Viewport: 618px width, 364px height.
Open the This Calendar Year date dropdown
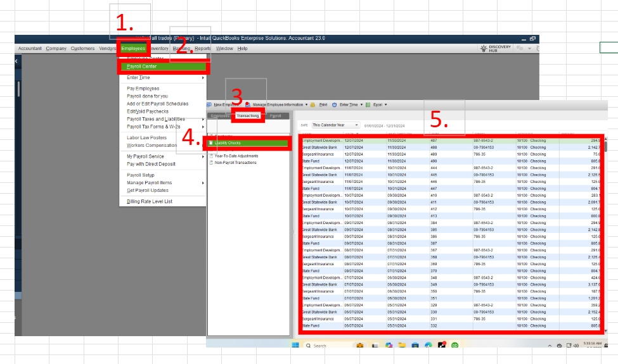pyautogui.click(x=335, y=125)
